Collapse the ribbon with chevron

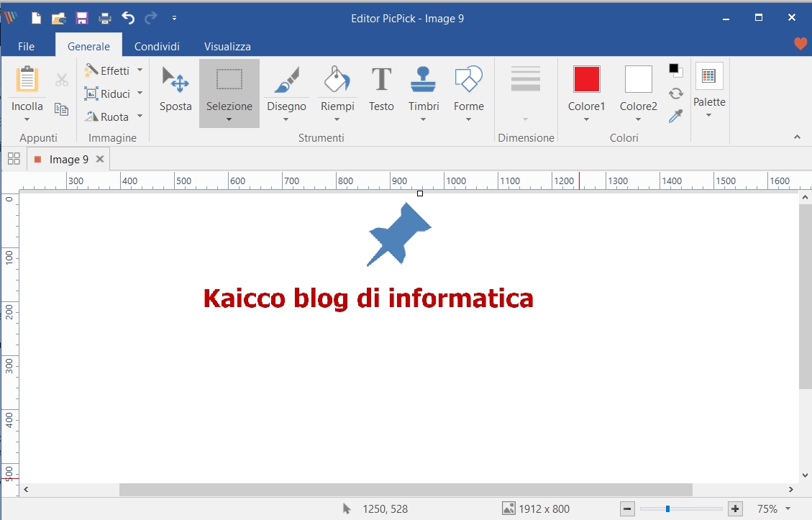796,137
